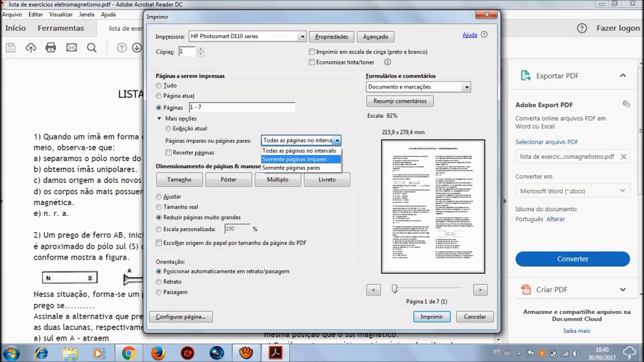The height and width of the screenshot is (362, 644).
Task: Check Economizar tinta/toner option
Action: (312, 62)
